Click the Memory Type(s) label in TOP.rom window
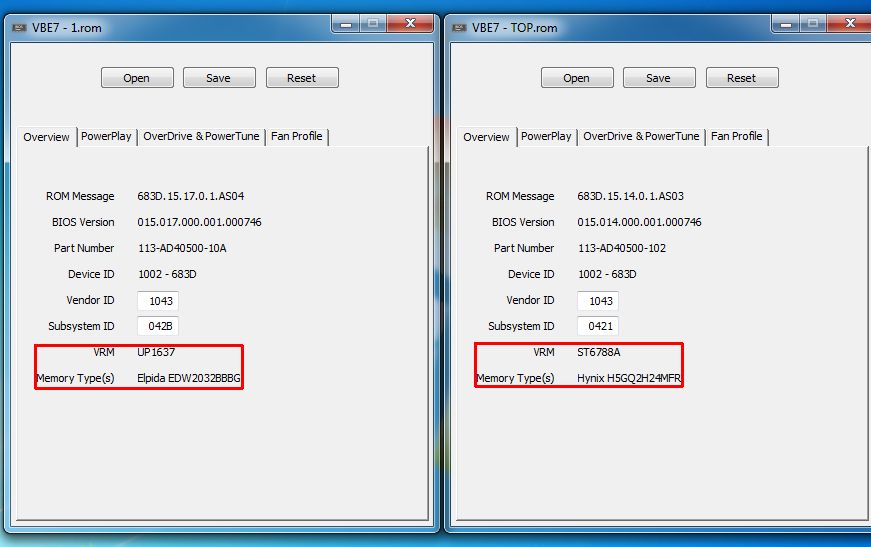The width and height of the screenshot is (871, 547). click(515, 378)
